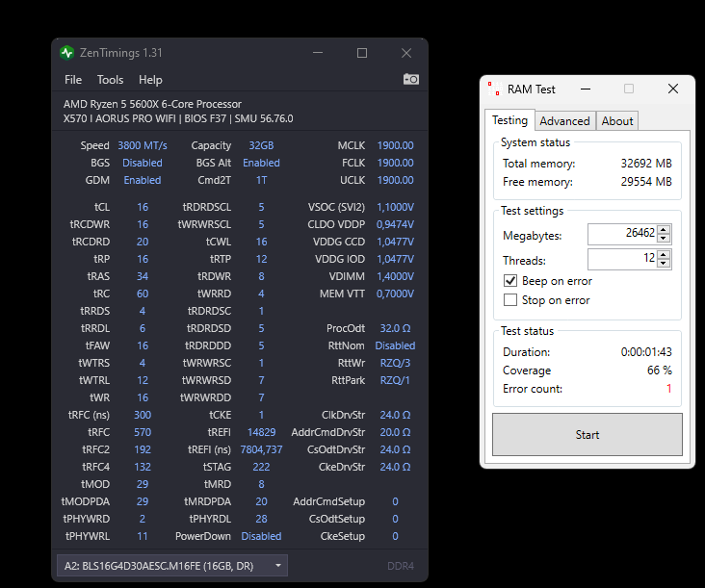The height and width of the screenshot is (588, 705).
Task: Open the Help menu in ZenTimings
Action: pos(150,80)
